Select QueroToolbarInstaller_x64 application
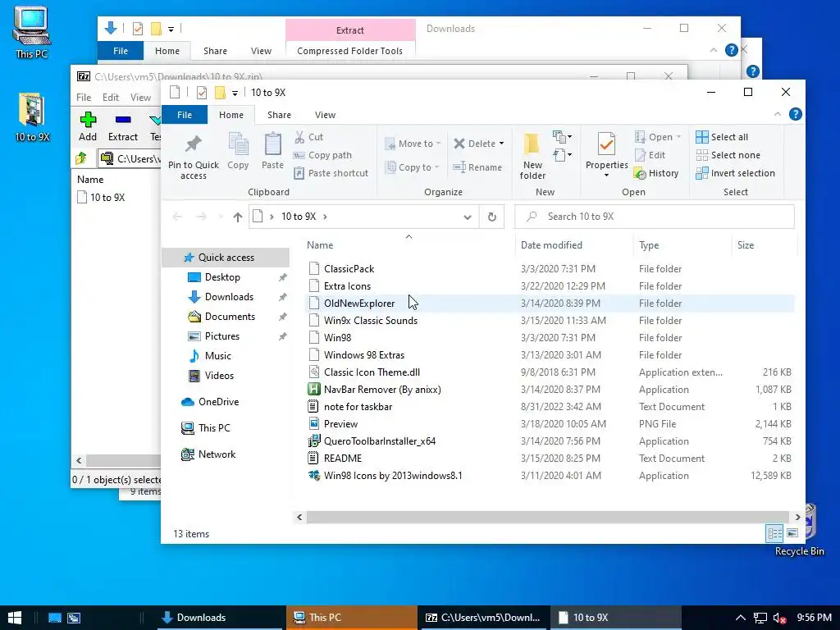Screen dimensions: 840x630 (x=379, y=441)
